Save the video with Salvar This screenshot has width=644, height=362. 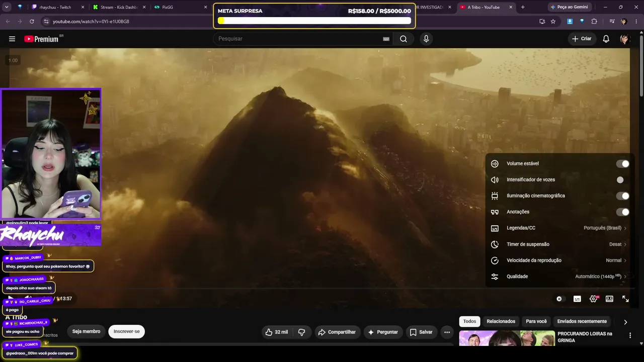421,332
